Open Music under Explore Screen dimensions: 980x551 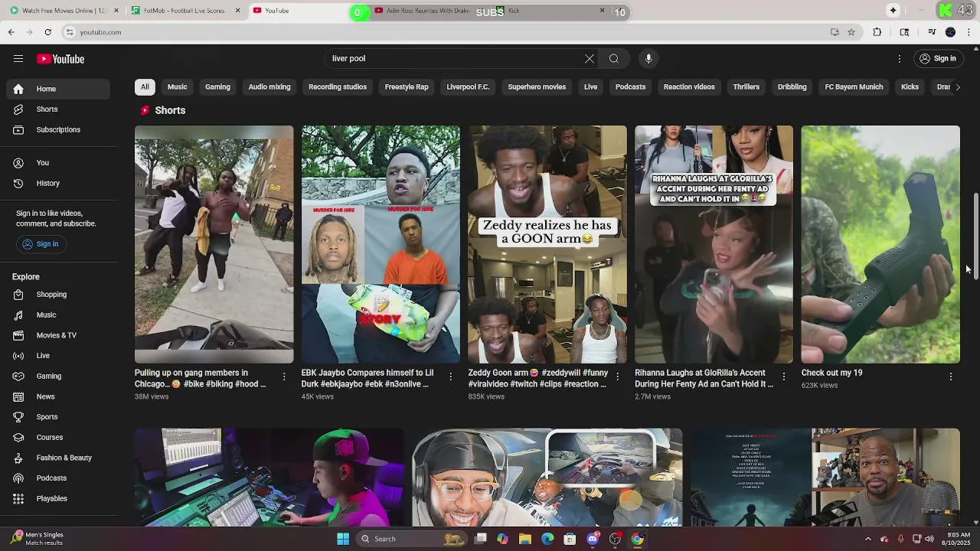(x=58, y=315)
